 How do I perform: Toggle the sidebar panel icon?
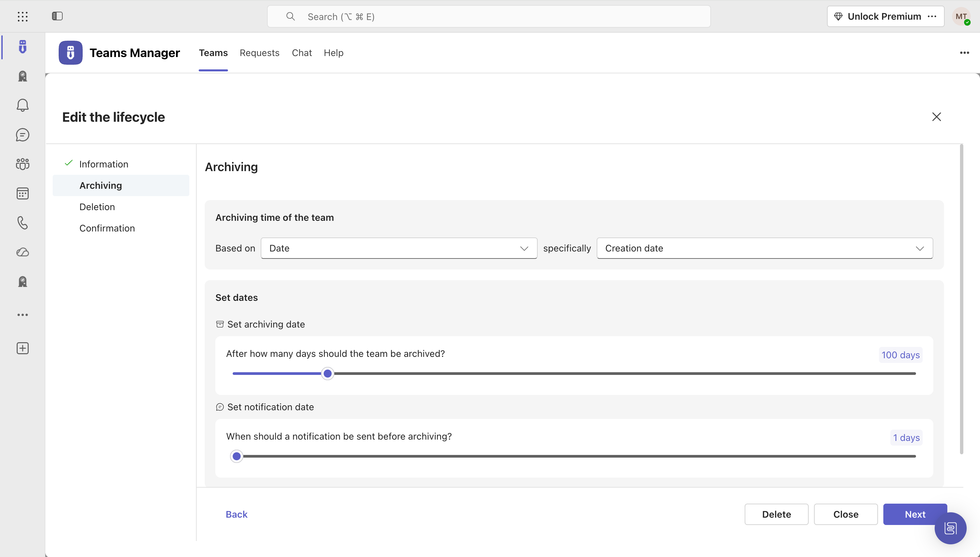click(x=57, y=16)
